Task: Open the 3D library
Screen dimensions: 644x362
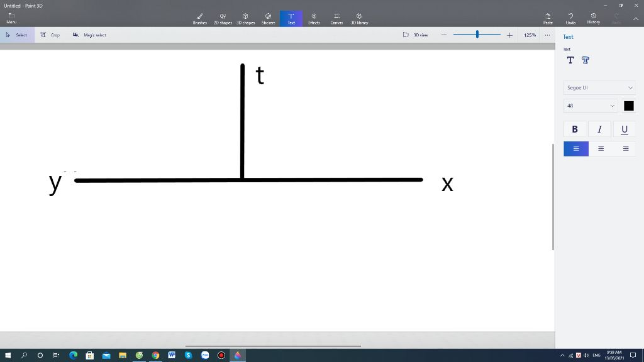Action: click(359, 19)
